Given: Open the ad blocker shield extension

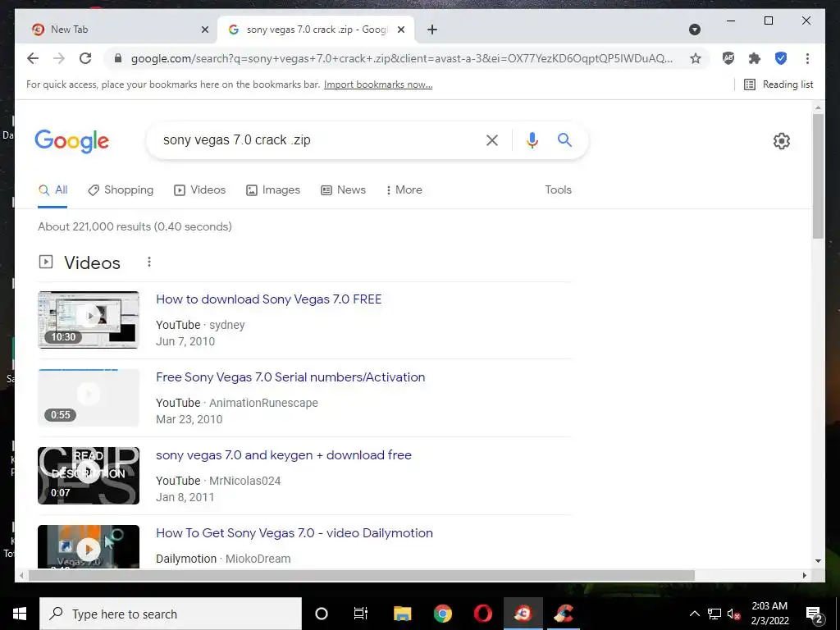Looking at the screenshot, I should tap(728, 58).
